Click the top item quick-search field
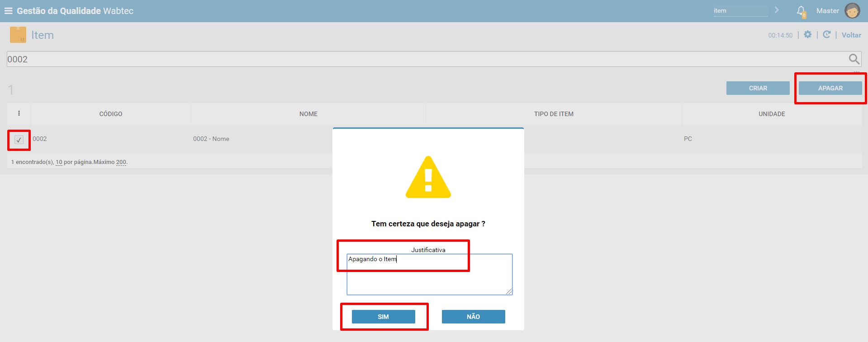 (x=740, y=11)
